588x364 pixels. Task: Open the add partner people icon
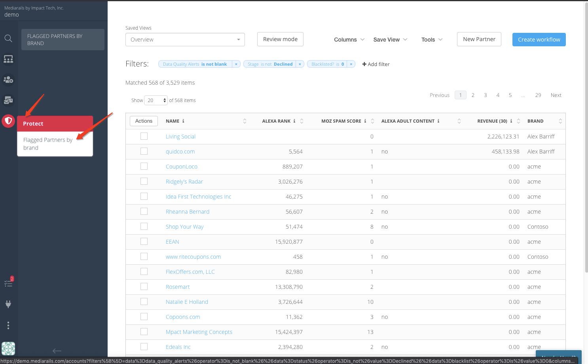click(8, 80)
